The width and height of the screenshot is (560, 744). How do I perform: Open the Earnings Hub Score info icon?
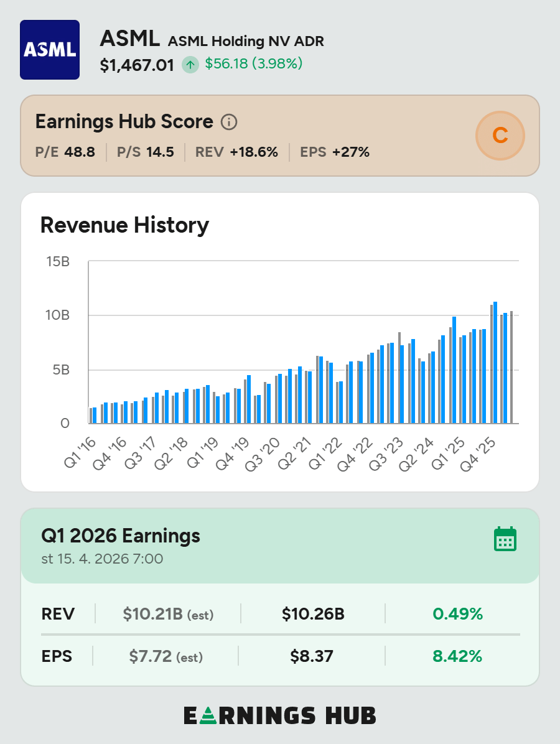[229, 122]
